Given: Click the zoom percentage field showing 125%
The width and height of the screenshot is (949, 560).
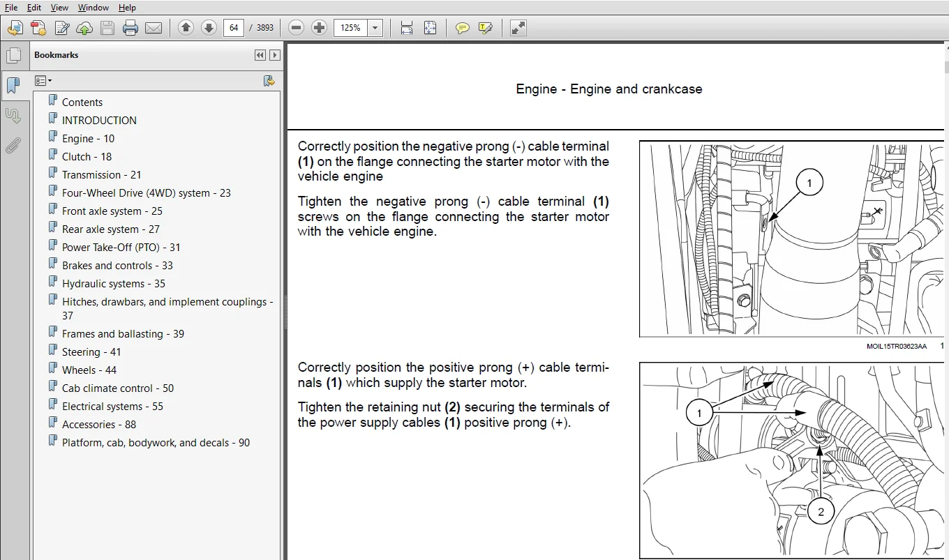Looking at the screenshot, I should 350,28.
